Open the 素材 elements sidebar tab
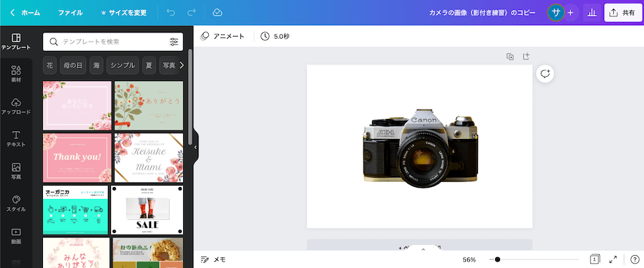 16,74
